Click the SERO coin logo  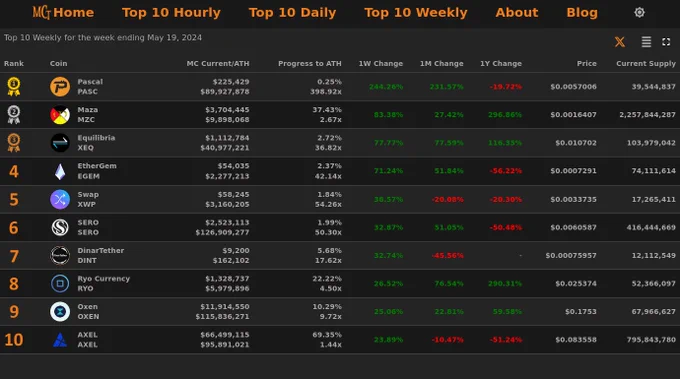click(x=60, y=227)
